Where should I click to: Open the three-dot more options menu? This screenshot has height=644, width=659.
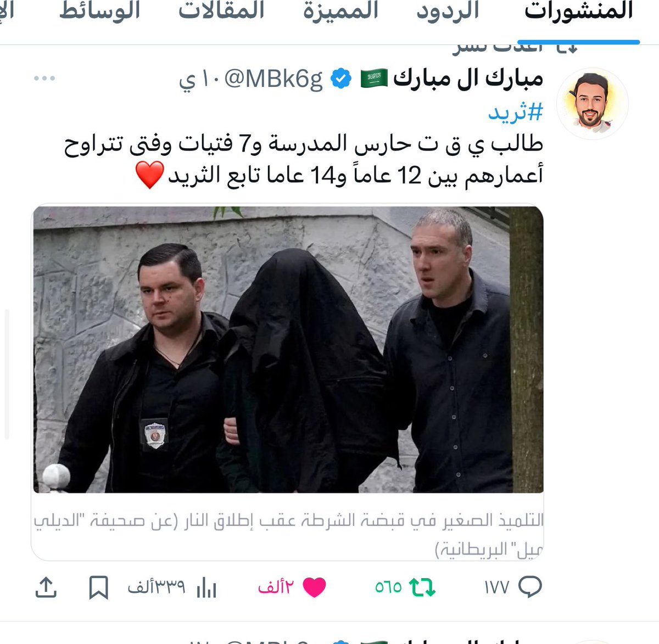tap(44, 79)
